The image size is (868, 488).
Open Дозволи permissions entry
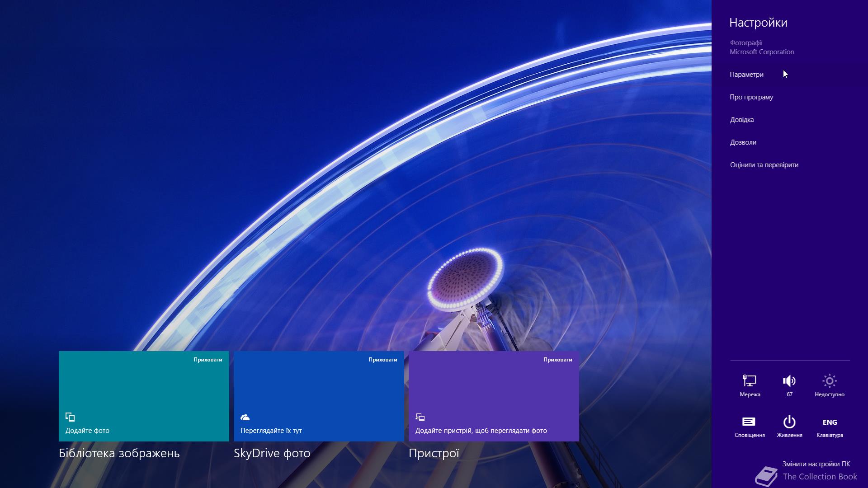[x=743, y=142]
